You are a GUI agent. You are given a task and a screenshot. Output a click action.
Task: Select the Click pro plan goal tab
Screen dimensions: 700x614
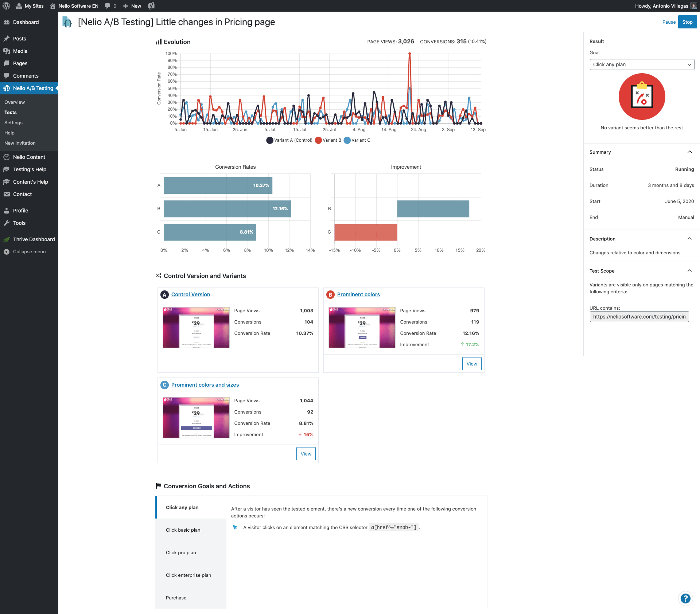coord(181,552)
